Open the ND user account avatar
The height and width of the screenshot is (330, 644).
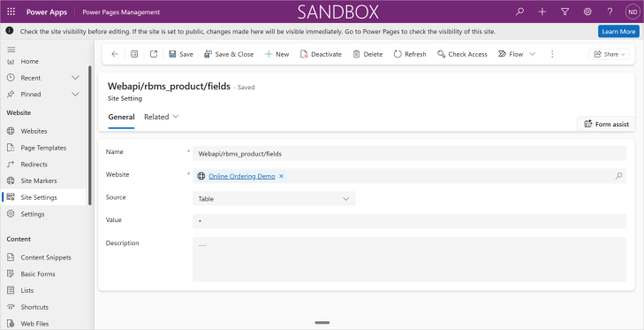[x=633, y=12]
